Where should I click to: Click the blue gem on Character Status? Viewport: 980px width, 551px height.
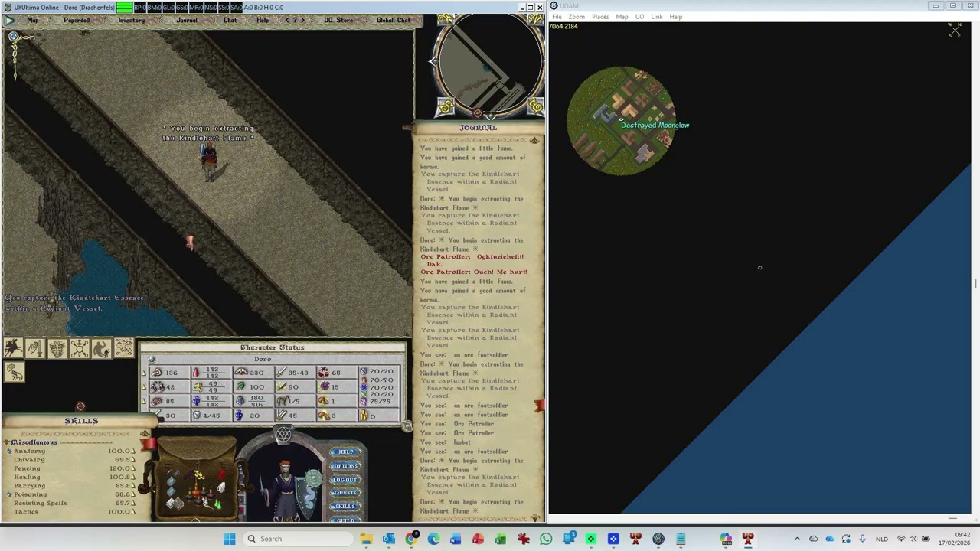click(x=152, y=359)
